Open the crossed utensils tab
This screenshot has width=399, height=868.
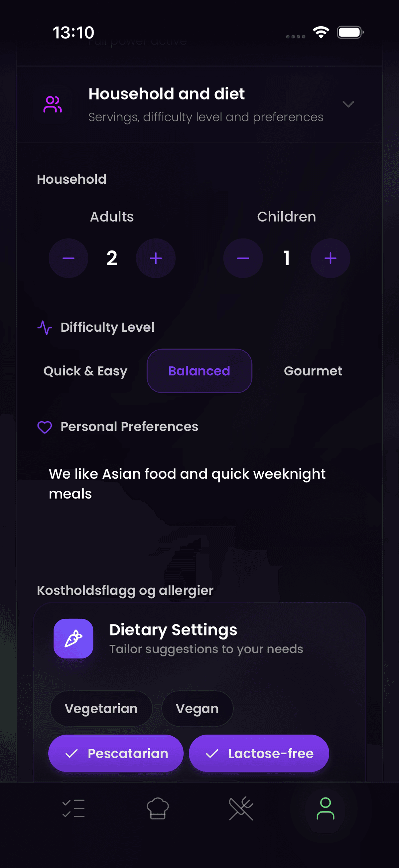point(241,808)
